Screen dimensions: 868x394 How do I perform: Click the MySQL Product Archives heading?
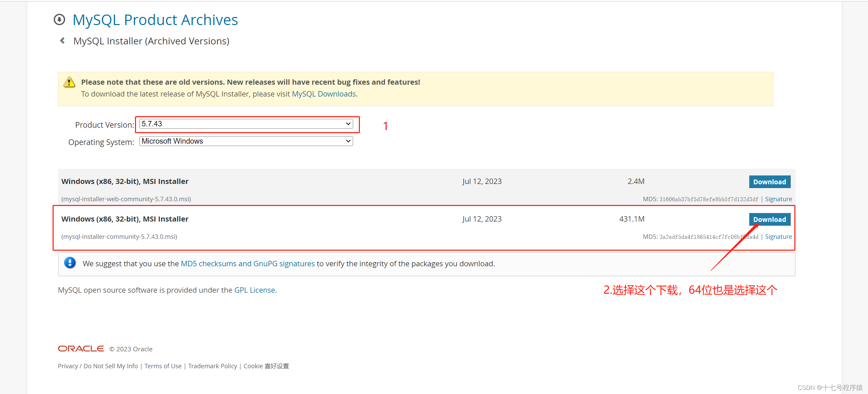(x=155, y=20)
